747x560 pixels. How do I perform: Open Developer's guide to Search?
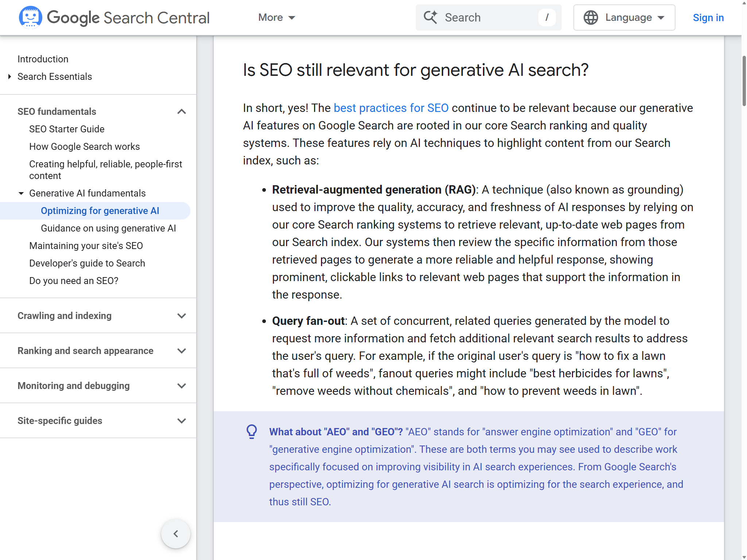(87, 263)
